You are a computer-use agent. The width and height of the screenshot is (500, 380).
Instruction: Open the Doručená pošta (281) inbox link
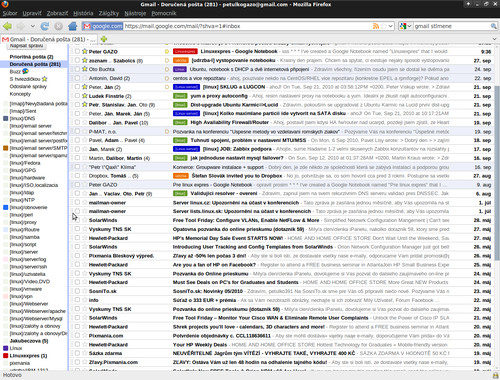35,64
